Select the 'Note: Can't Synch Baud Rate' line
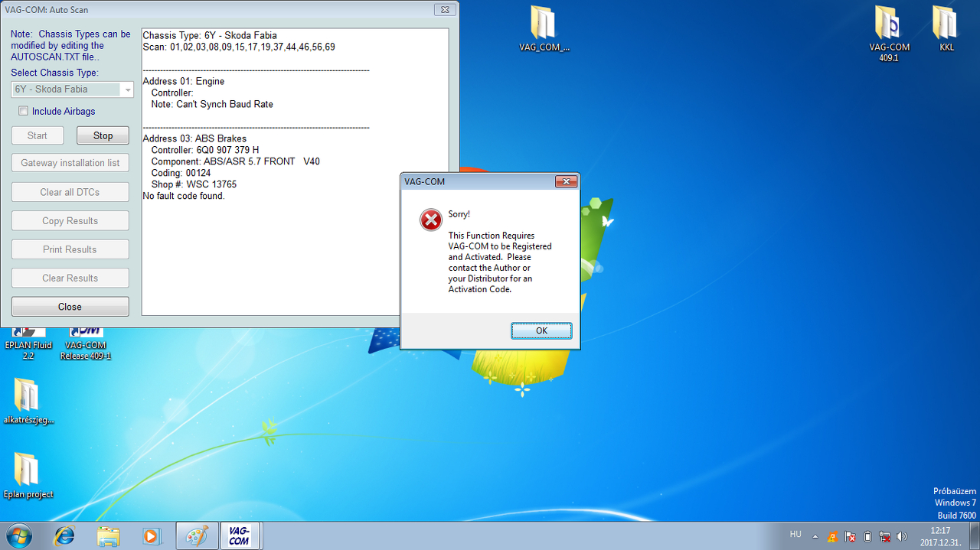The image size is (980, 550). tap(212, 104)
